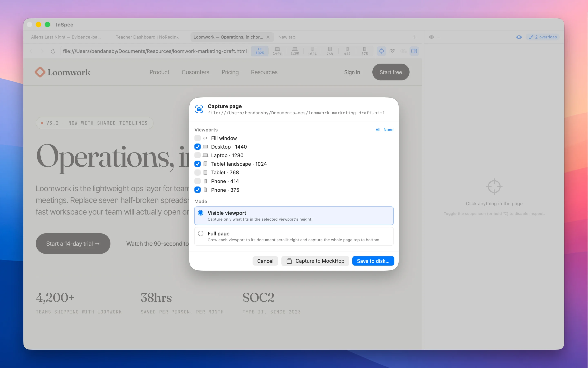Toggle the inspect scope crosshair icon

[x=381, y=51]
